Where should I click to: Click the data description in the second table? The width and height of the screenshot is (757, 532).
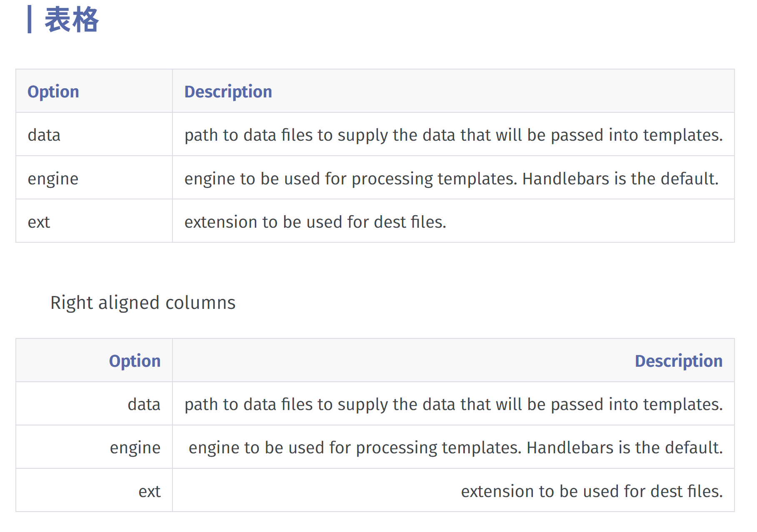(453, 404)
